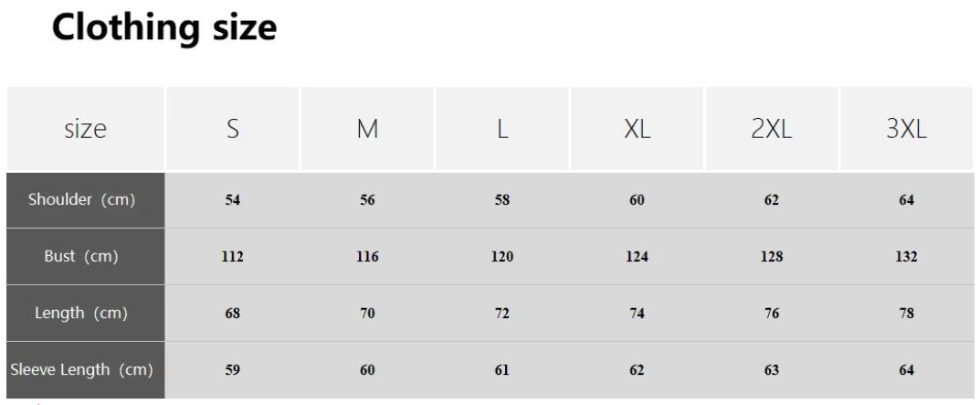Screen dimensions: 980x405
Task: Select the M size column header
Action: (x=367, y=128)
